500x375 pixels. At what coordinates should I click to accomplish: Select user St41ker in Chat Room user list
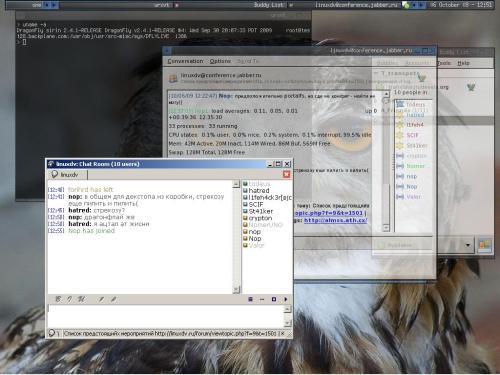coord(261,211)
